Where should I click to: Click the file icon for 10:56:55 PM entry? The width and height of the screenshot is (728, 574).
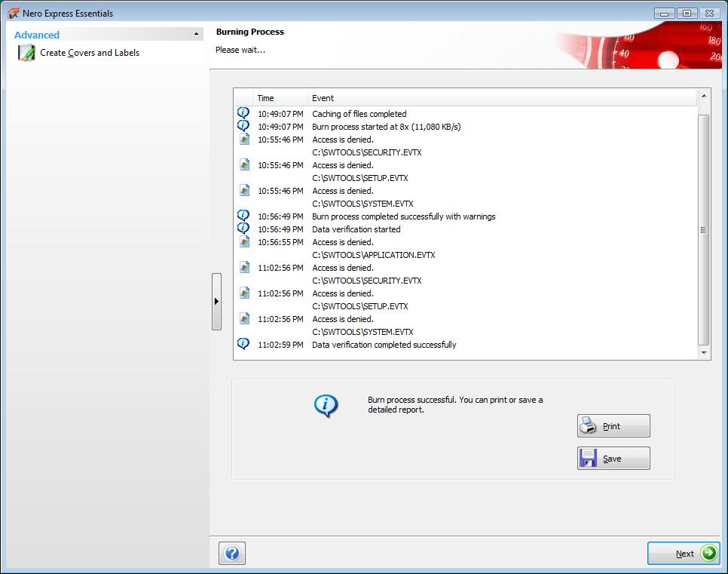(x=244, y=241)
